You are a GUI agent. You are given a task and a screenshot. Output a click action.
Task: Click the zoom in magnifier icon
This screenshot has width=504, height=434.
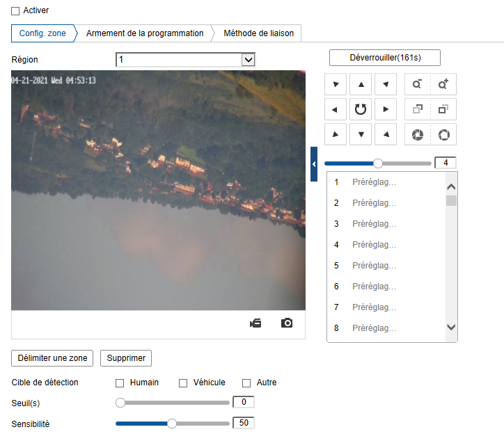[443, 84]
